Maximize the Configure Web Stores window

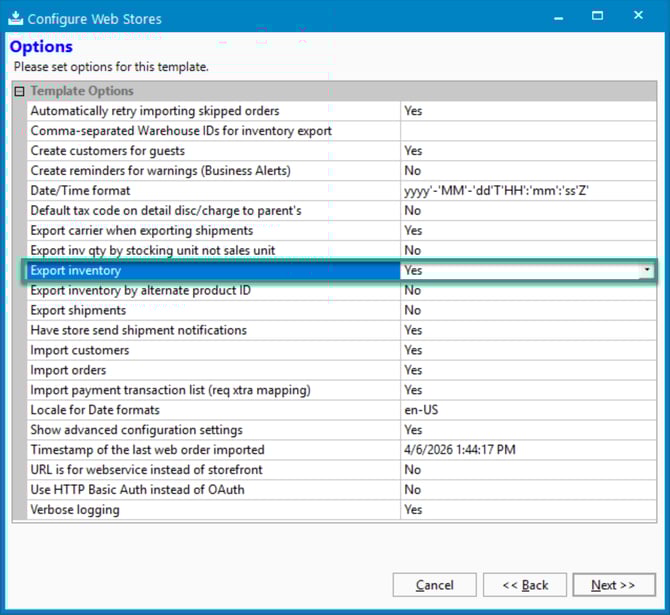click(598, 17)
